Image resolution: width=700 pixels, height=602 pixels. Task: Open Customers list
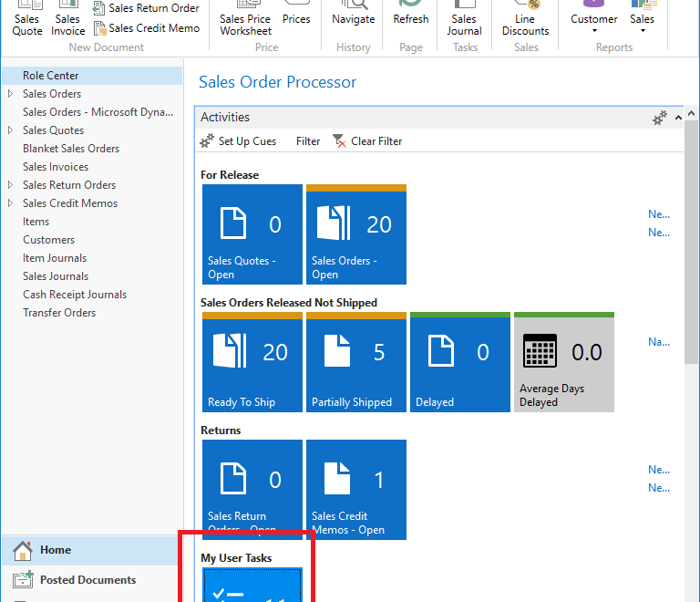[48, 240]
